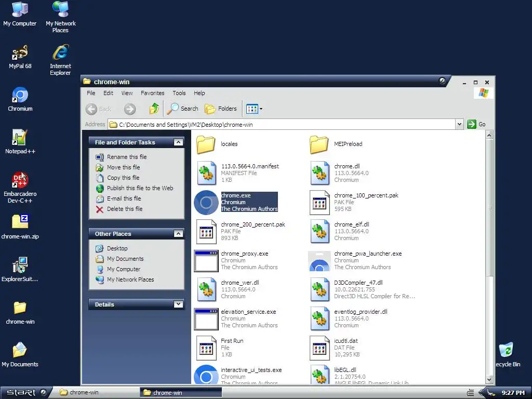Open the Favorites menu
This screenshot has height=399, width=532.
click(x=152, y=93)
